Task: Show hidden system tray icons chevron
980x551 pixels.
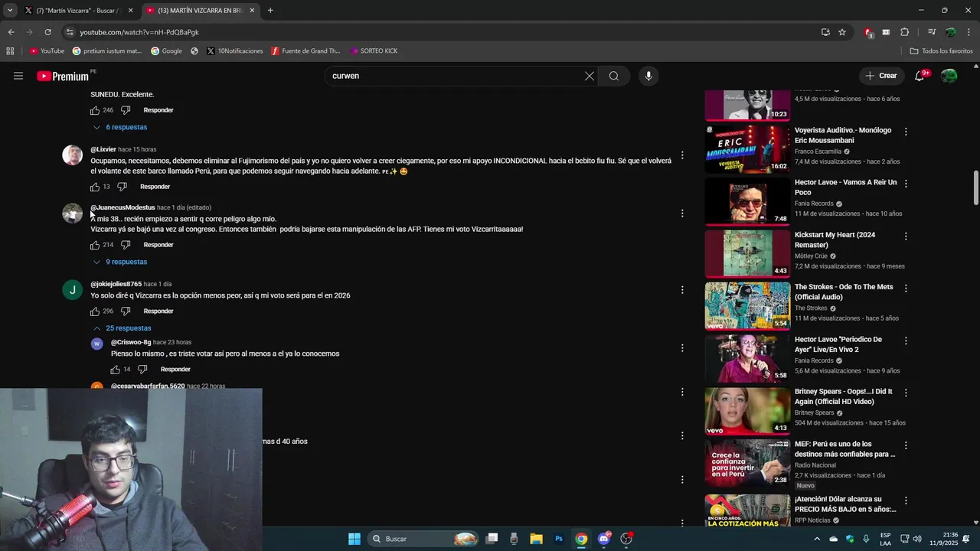Action: click(x=816, y=539)
